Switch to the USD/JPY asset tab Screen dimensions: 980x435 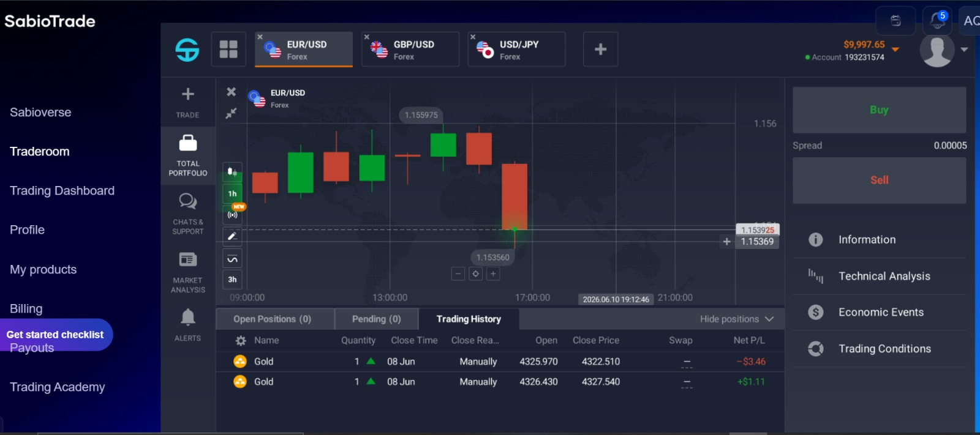(x=516, y=50)
